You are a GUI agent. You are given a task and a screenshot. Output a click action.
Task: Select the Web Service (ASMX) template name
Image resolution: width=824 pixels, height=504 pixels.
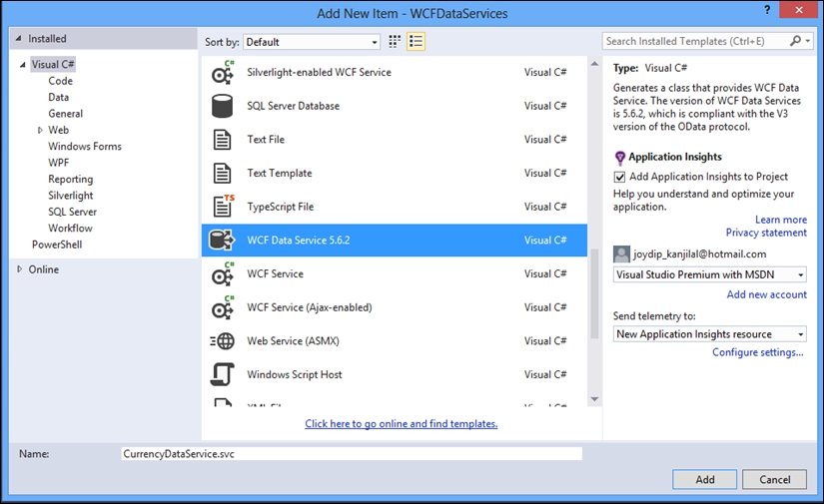click(294, 341)
